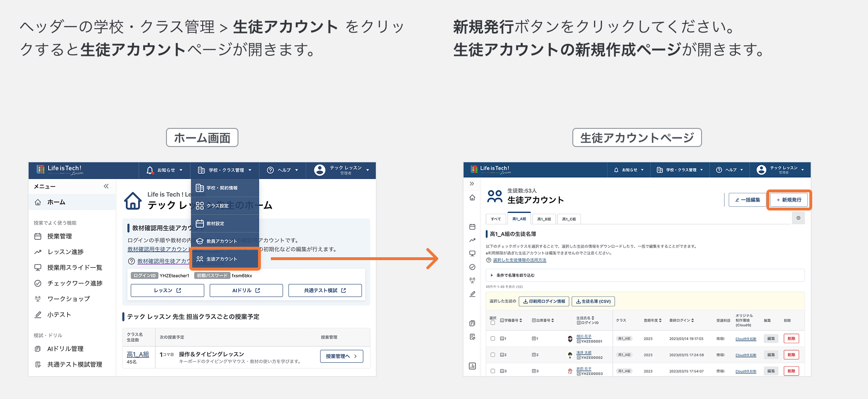Click the レッスン external link button
This screenshot has width=868, height=399.
(167, 291)
